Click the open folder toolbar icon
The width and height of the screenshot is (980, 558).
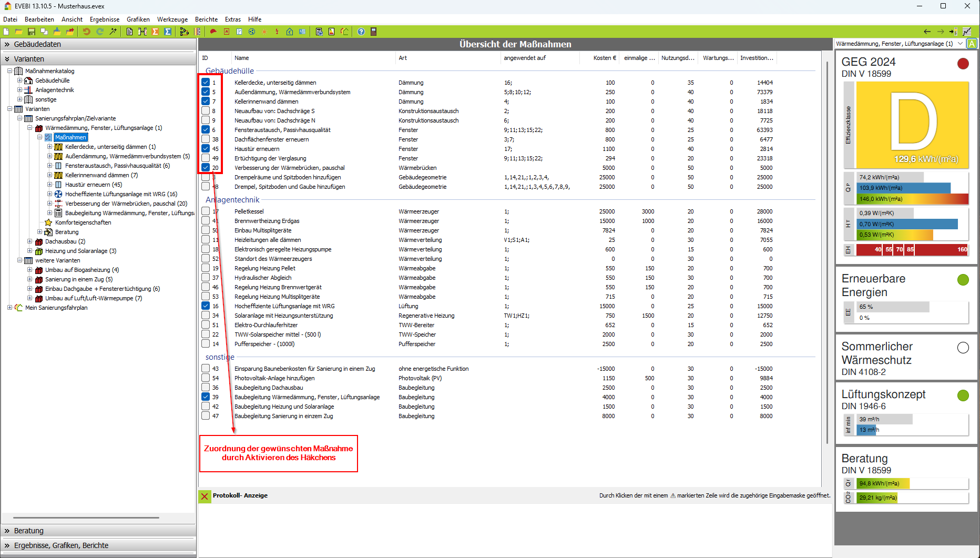tap(19, 32)
